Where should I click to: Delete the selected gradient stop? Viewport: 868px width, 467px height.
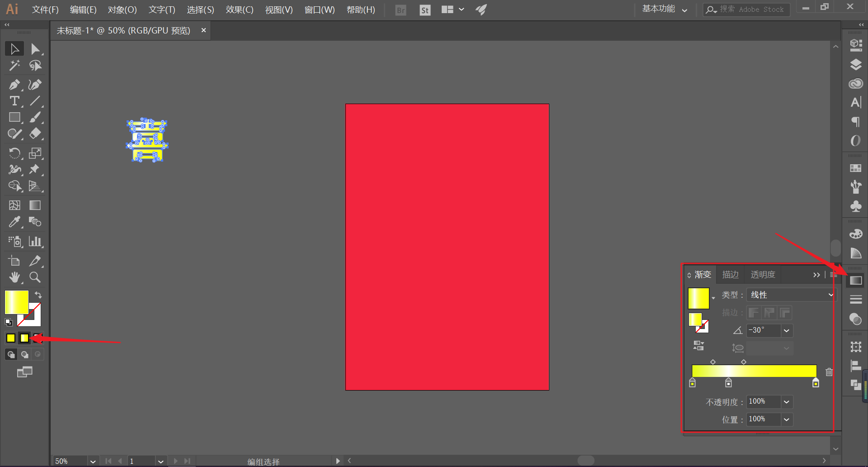[829, 372]
